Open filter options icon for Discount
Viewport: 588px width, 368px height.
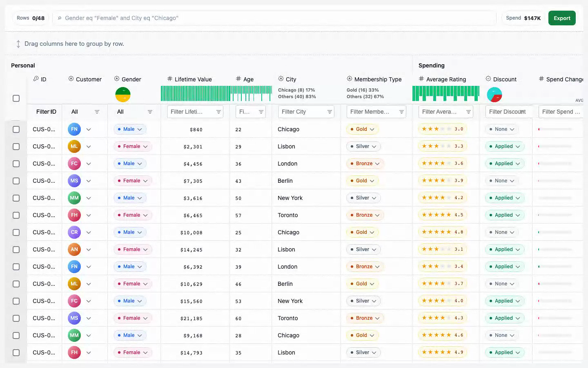click(x=521, y=112)
